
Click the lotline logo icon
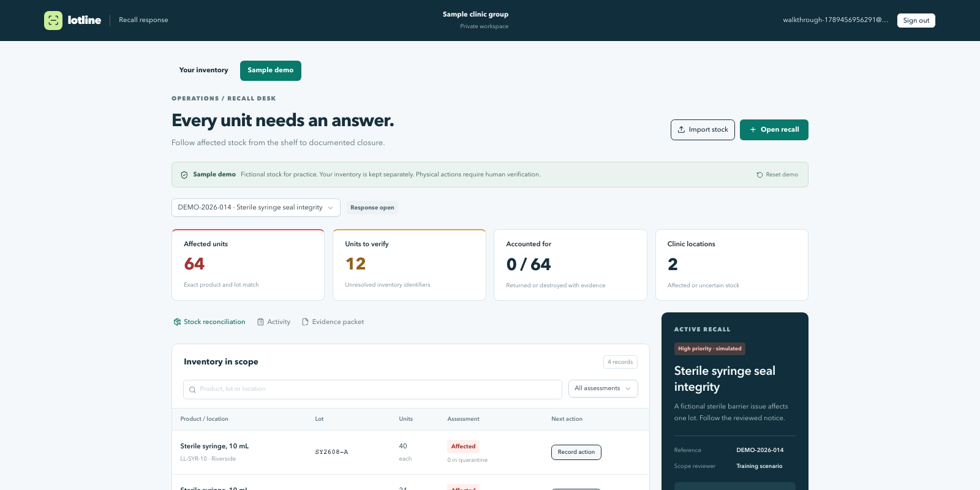(53, 20)
